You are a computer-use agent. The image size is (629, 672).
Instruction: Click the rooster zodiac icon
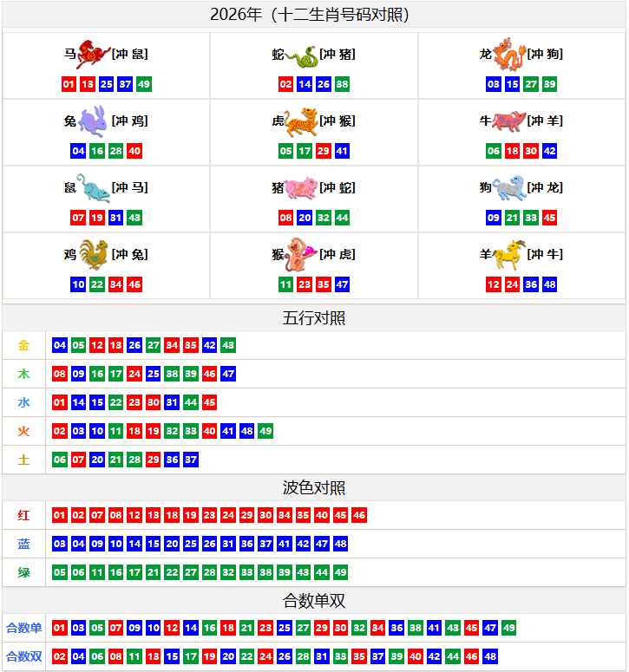click(x=94, y=254)
